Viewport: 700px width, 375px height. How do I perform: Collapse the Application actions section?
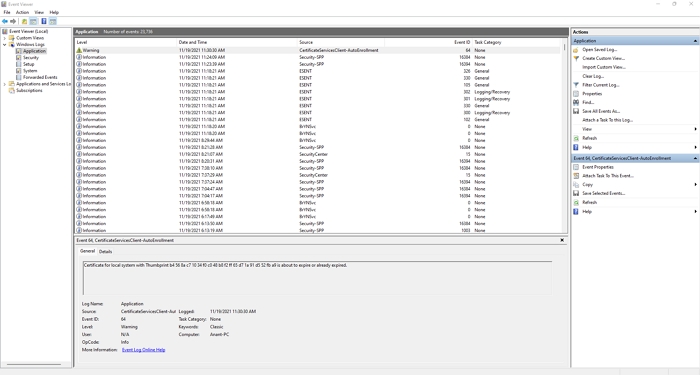pyautogui.click(x=695, y=41)
